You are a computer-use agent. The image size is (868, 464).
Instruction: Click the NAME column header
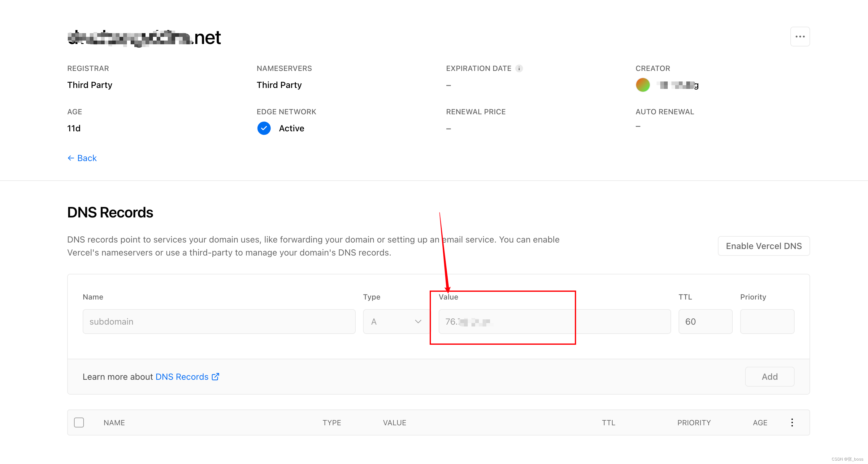click(114, 422)
